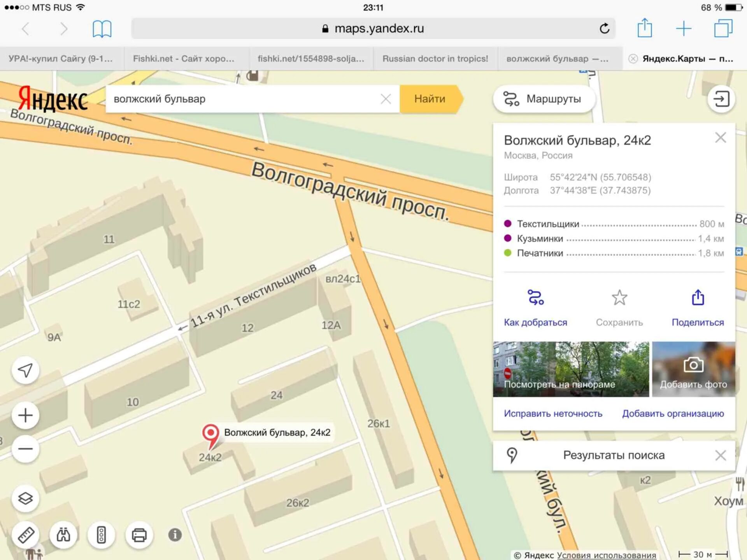Click the Яндекс logo
This screenshot has width=747, height=560.
pos(53,99)
